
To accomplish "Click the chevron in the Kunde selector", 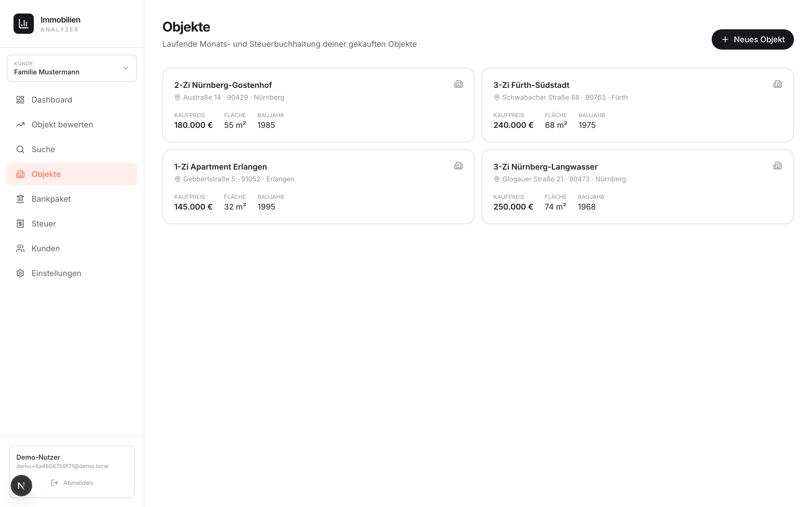I will click(x=126, y=68).
